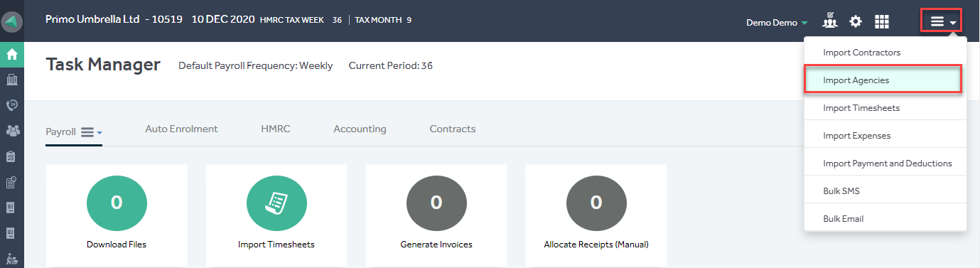The height and width of the screenshot is (268, 980).
Task: Switch to the Auto Enrolment tab
Action: pyautogui.click(x=181, y=129)
